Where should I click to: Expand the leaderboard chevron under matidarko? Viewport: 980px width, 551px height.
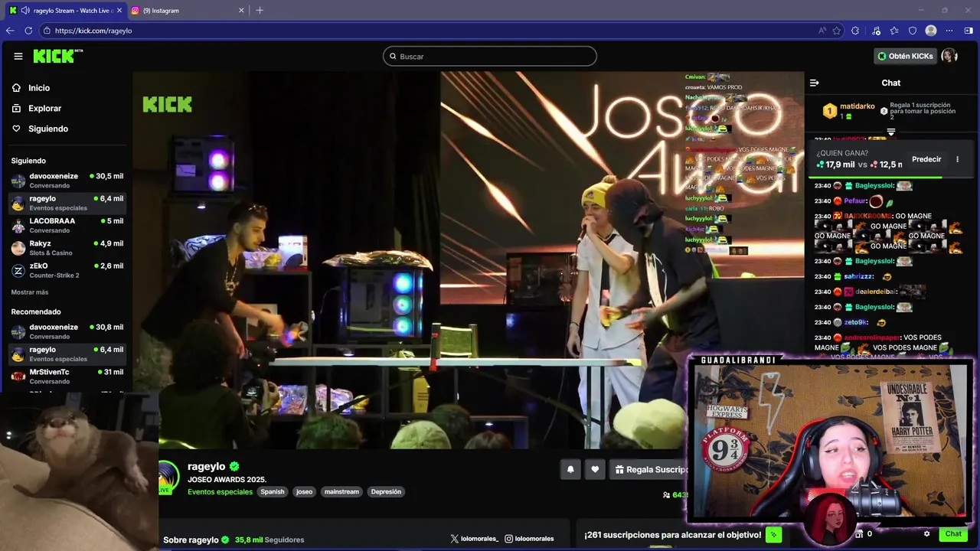pos(890,132)
